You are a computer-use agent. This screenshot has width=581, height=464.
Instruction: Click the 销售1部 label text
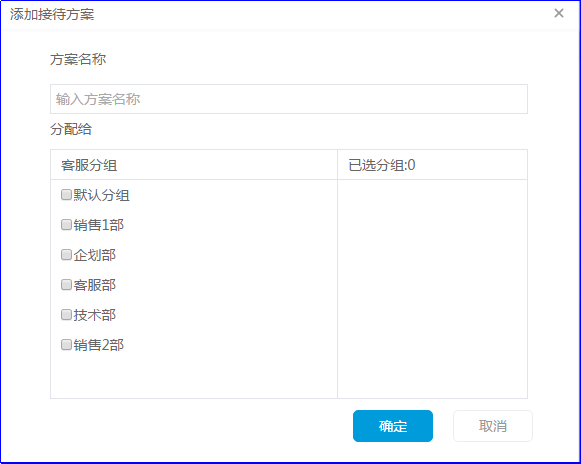tap(99, 225)
